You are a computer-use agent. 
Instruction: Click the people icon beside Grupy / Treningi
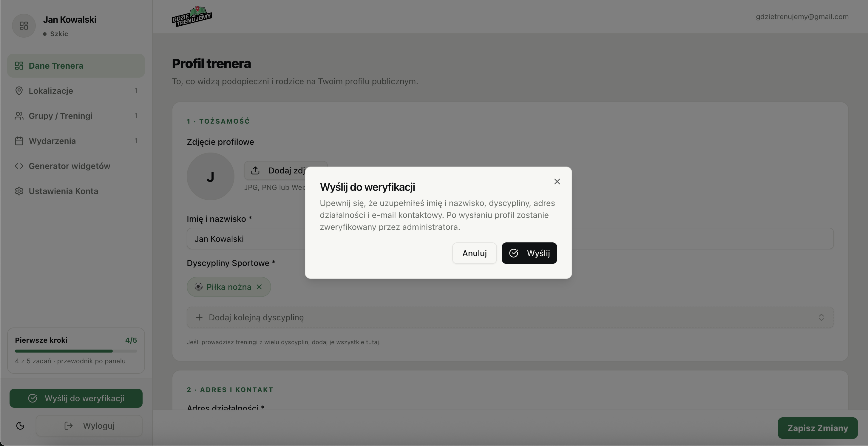click(19, 116)
